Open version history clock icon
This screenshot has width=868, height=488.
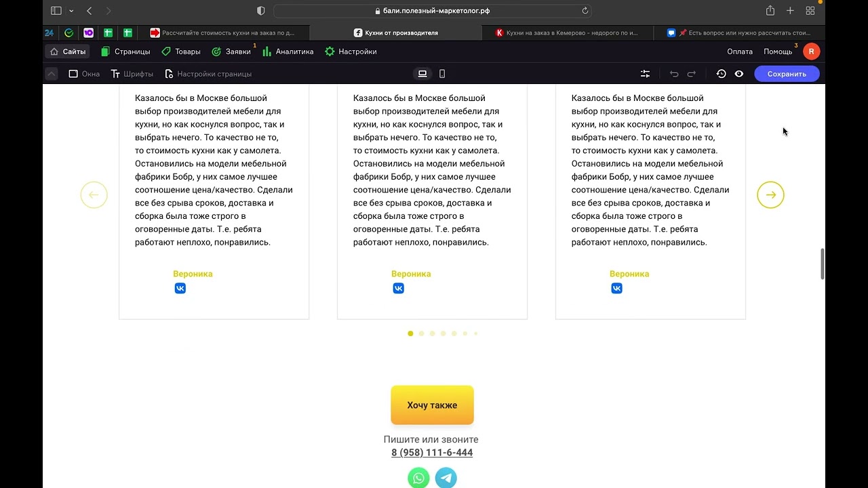coord(721,74)
